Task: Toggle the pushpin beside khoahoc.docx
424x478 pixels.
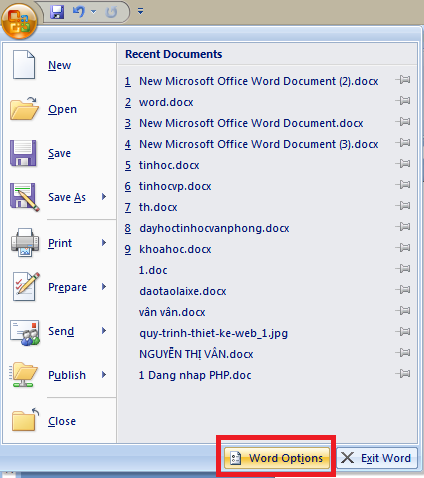Action: 403,248
